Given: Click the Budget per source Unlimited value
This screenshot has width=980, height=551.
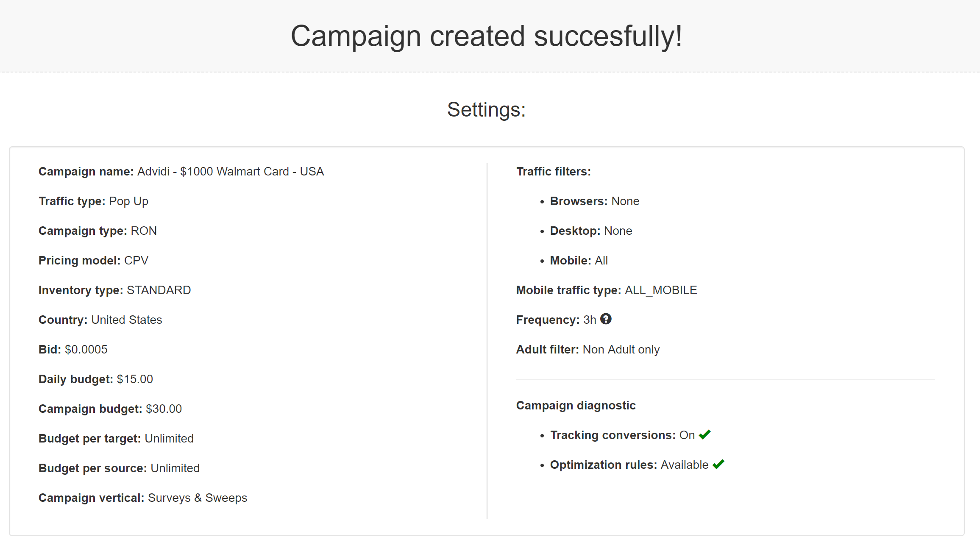Looking at the screenshot, I should (x=175, y=468).
